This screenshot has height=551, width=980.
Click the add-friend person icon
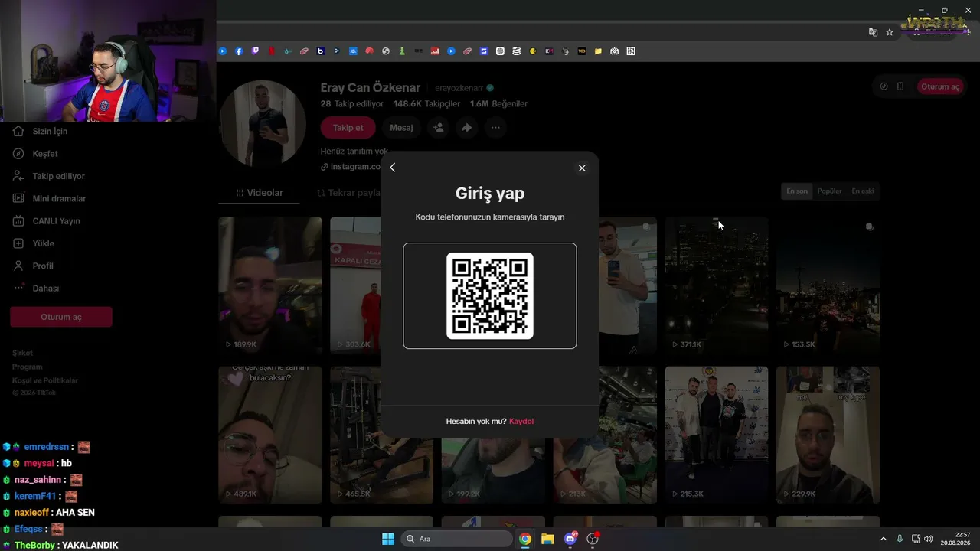(x=439, y=128)
